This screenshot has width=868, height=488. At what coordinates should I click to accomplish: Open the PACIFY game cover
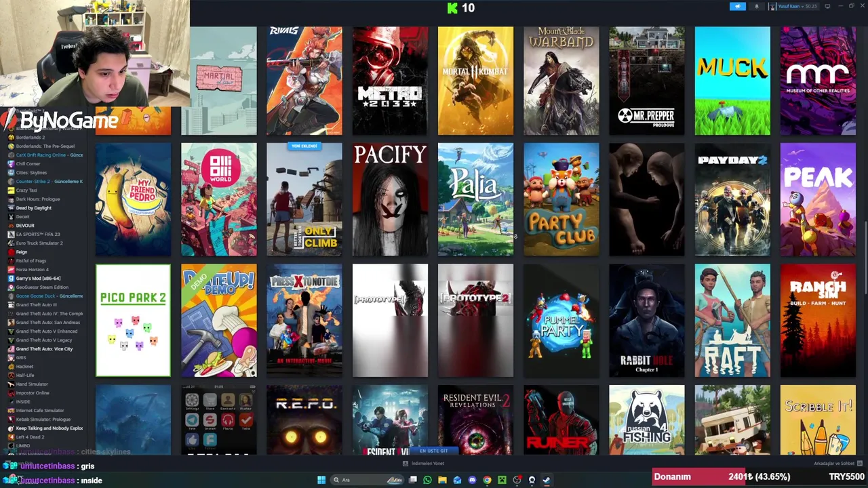click(390, 199)
